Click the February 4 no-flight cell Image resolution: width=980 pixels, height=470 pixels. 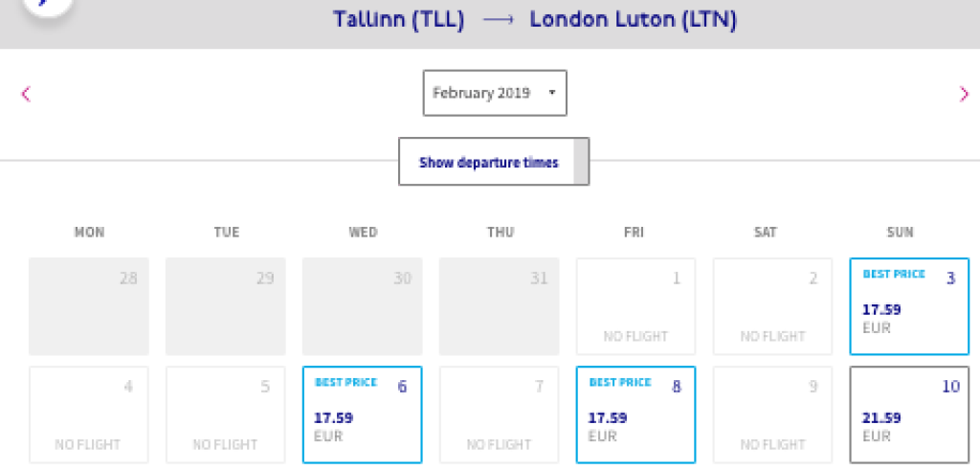[88, 414]
